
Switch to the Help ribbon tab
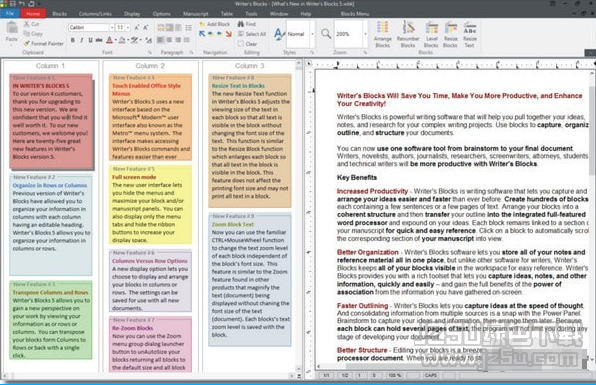[306, 14]
